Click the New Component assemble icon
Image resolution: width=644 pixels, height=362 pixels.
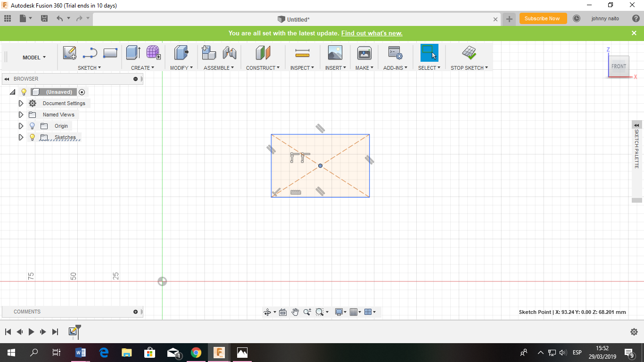[209, 52]
